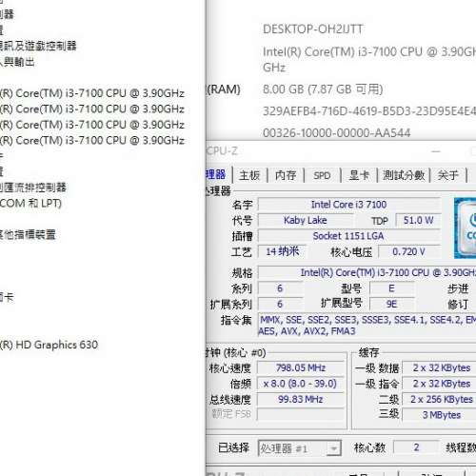Open the SPD tab in CPU-Z

point(322,175)
